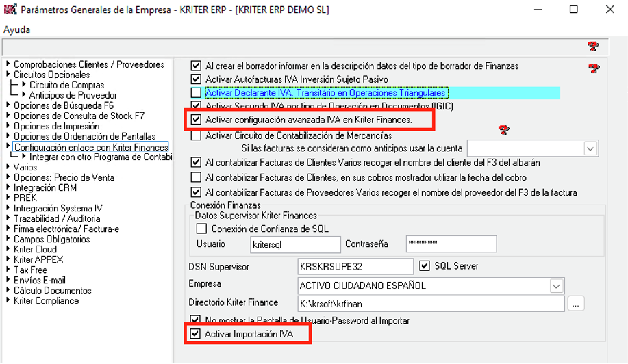This screenshot has width=628, height=364.
Task: Minimize the Parámetros Generales window
Action: click(538, 9)
